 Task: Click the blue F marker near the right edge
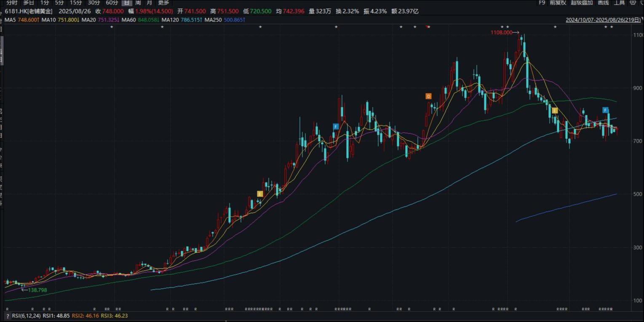coord(605,110)
